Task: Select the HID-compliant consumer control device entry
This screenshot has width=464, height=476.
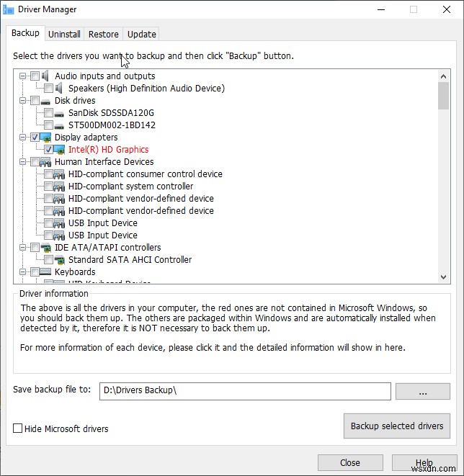Action: coord(145,174)
